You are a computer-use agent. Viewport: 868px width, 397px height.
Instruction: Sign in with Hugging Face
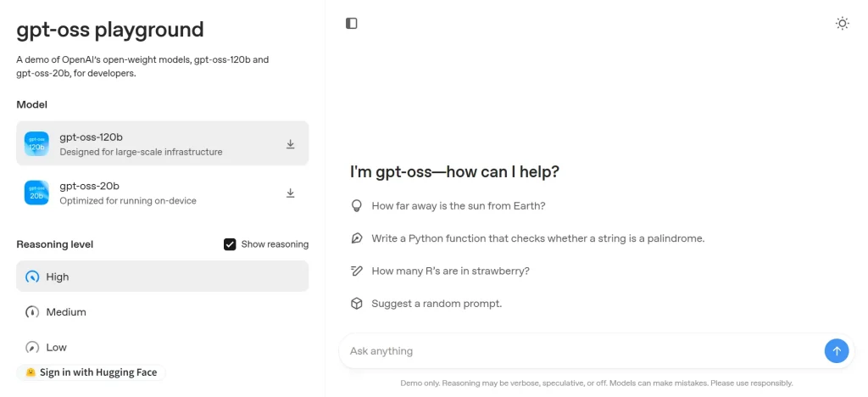(91, 372)
